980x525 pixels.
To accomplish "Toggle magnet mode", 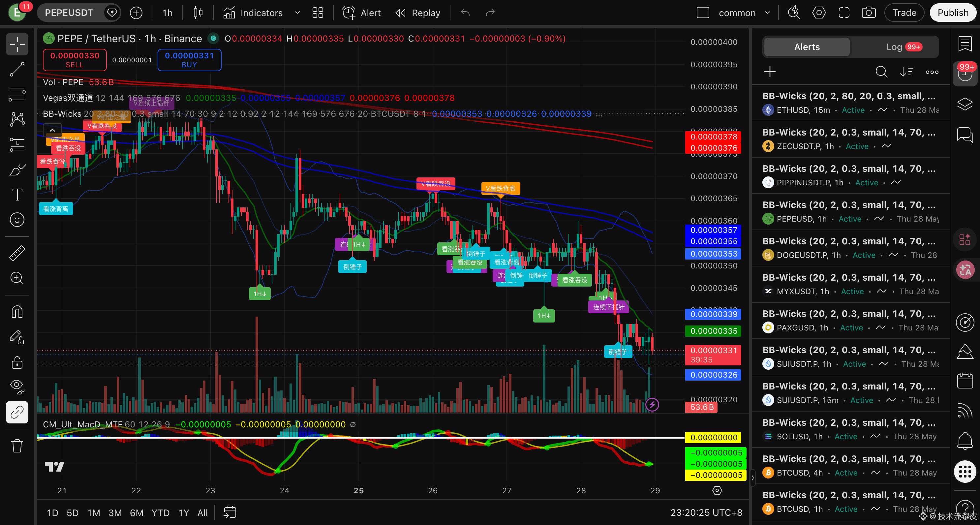I will [17, 312].
